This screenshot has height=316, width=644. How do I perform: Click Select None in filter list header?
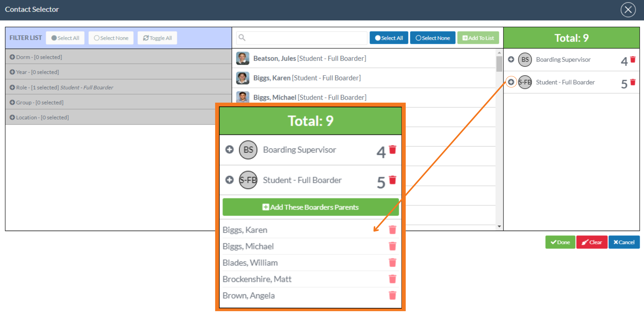tap(111, 38)
